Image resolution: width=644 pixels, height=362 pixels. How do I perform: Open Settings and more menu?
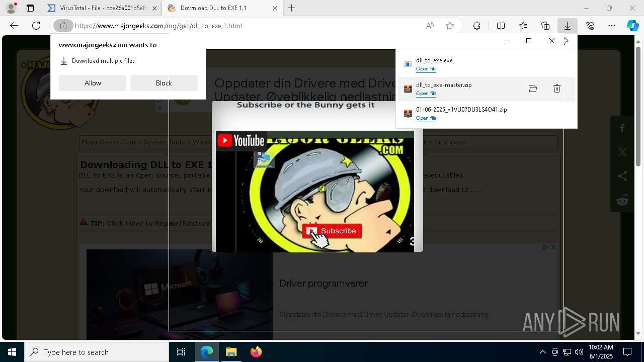(x=612, y=26)
